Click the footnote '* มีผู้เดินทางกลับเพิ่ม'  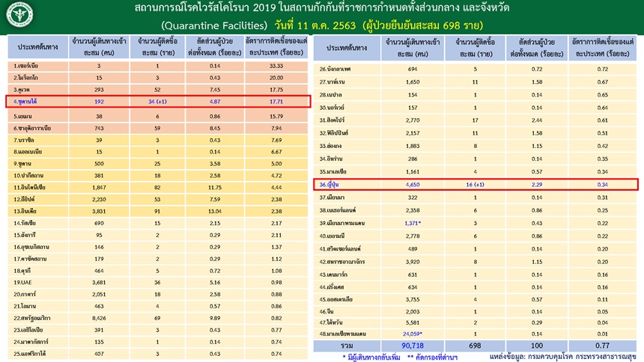(x=371, y=357)
